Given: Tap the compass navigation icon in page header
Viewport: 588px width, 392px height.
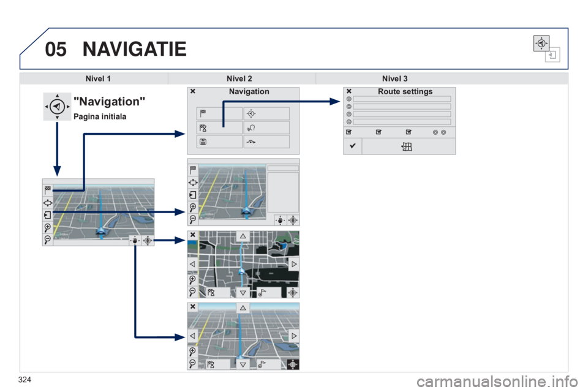Looking at the screenshot, I should click(x=541, y=43).
